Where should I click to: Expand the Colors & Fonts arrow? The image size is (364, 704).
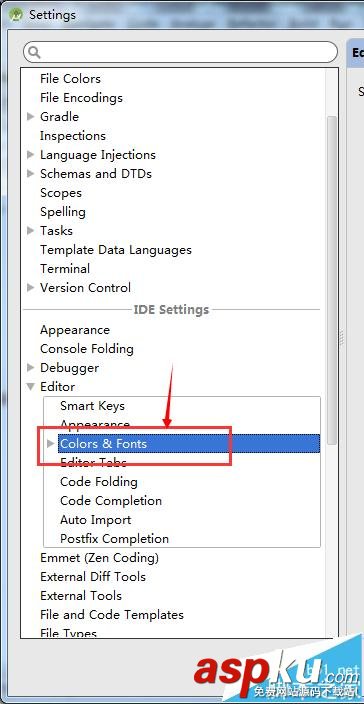click(51, 444)
